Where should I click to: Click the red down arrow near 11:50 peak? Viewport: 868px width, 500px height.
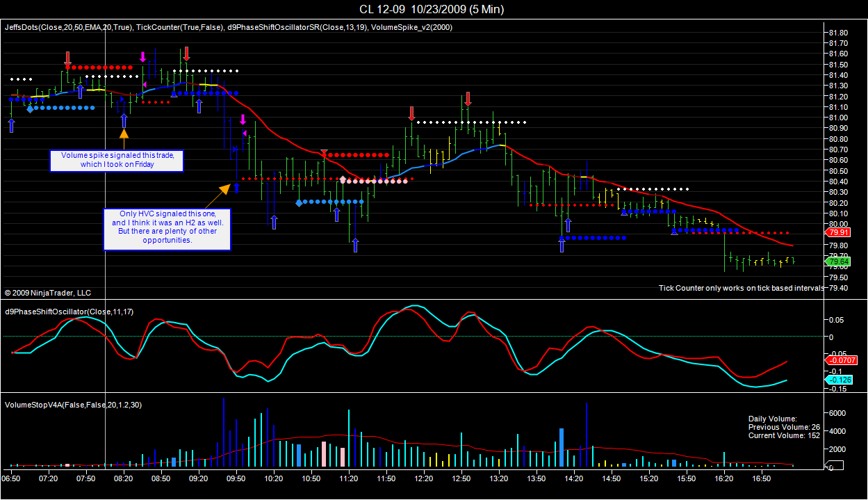(x=412, y=113)
